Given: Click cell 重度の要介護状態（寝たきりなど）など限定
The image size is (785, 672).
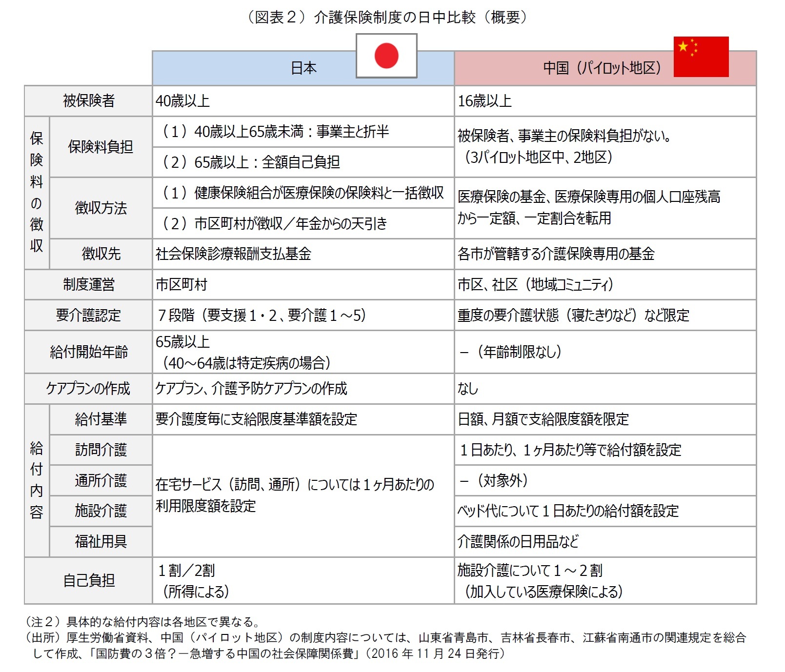Looking at the screenshot, I should (x=605, y=316).
